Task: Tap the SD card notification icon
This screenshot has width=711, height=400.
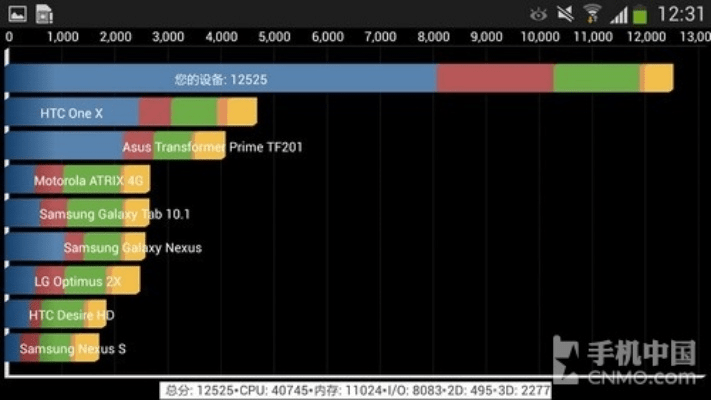Action: (44, 13)
